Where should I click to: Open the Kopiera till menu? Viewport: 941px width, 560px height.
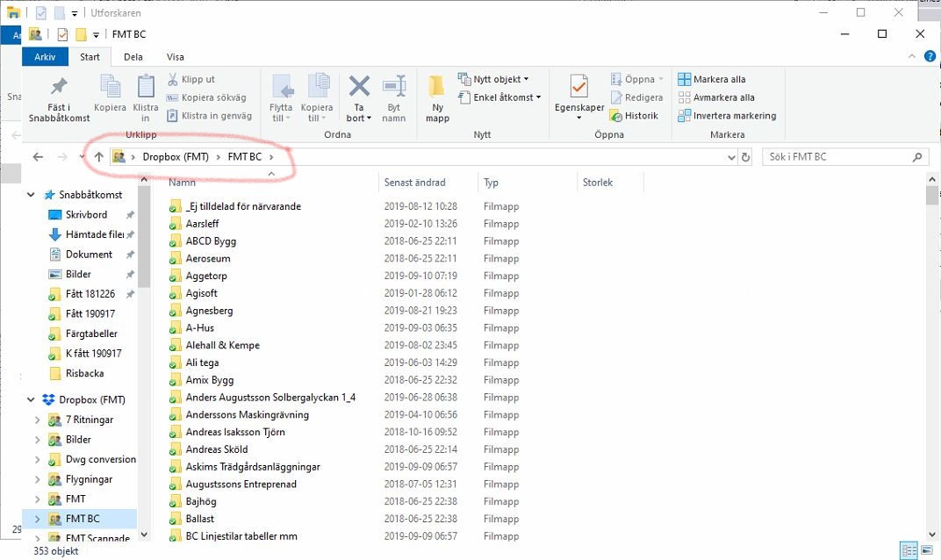[x=316, y=99]
